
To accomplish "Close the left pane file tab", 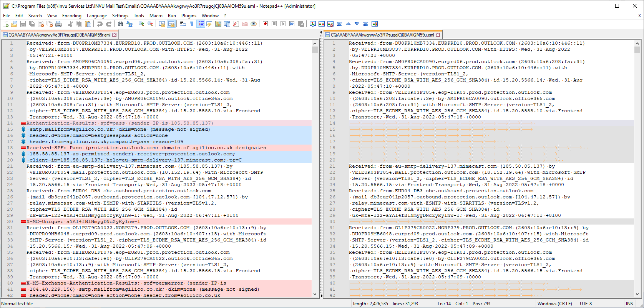I will (x=114, y=35).
